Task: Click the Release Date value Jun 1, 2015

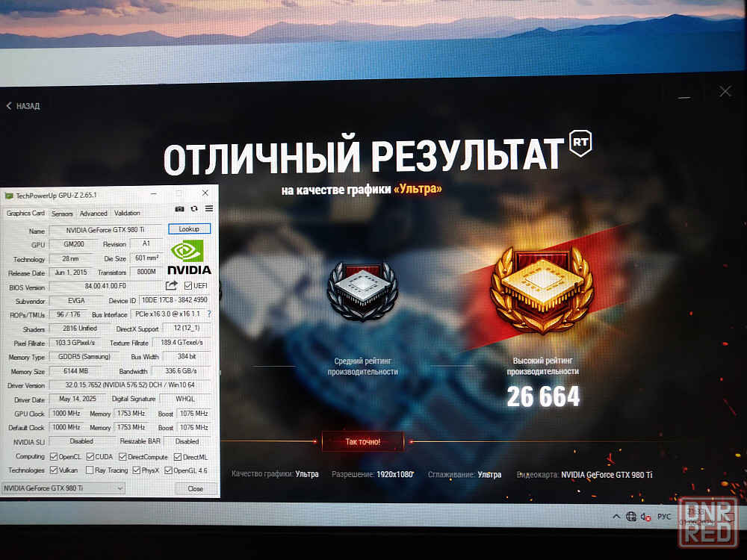Action: (x=70, y=273)
